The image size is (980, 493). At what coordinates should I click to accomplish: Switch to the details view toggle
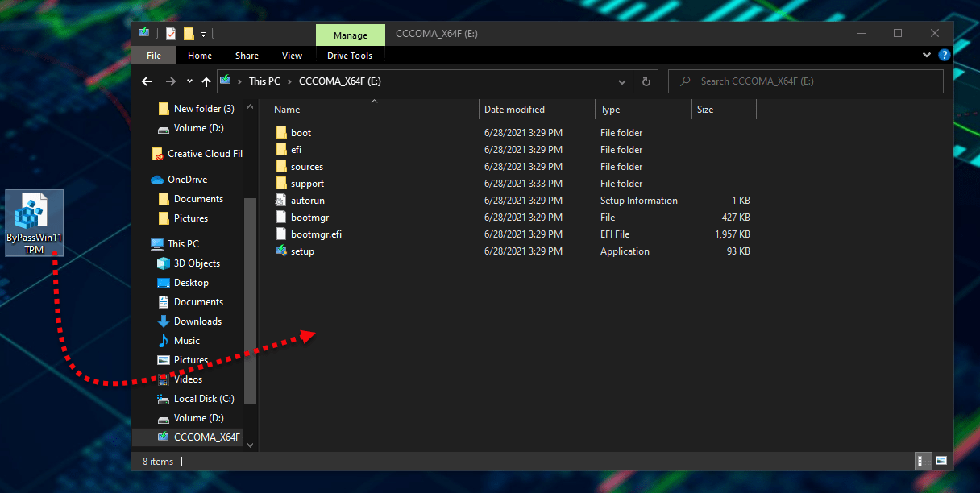924,462
